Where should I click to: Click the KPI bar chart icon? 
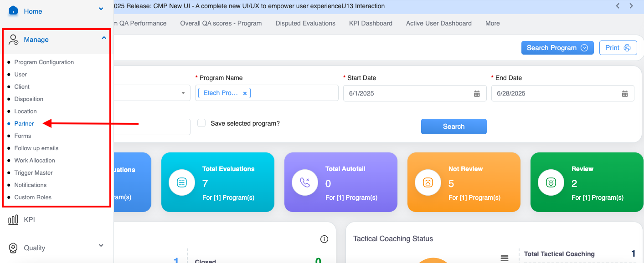point(13,220)
